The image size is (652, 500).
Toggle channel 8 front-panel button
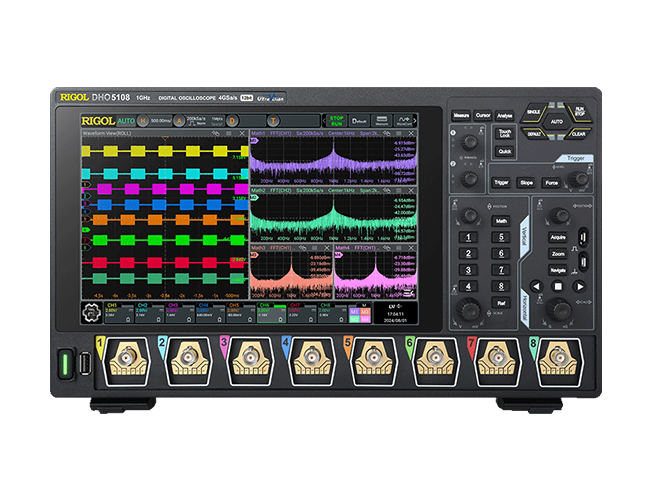click(501, 287)
